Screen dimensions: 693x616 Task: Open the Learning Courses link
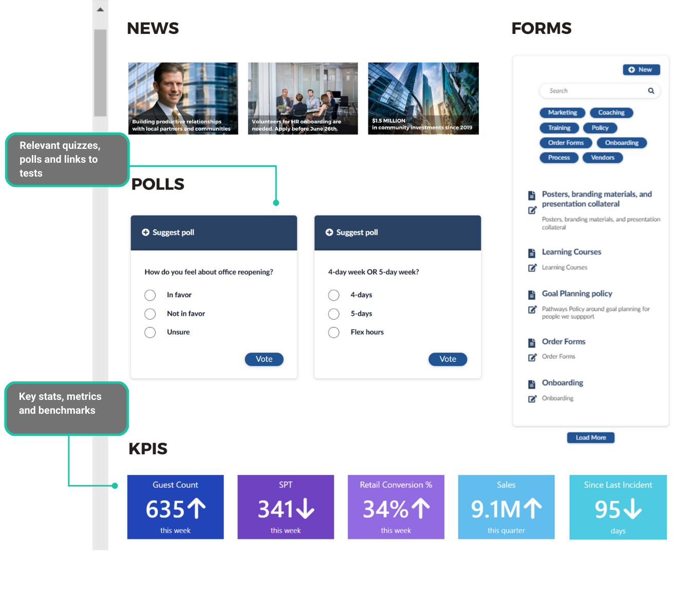(571, 252)
